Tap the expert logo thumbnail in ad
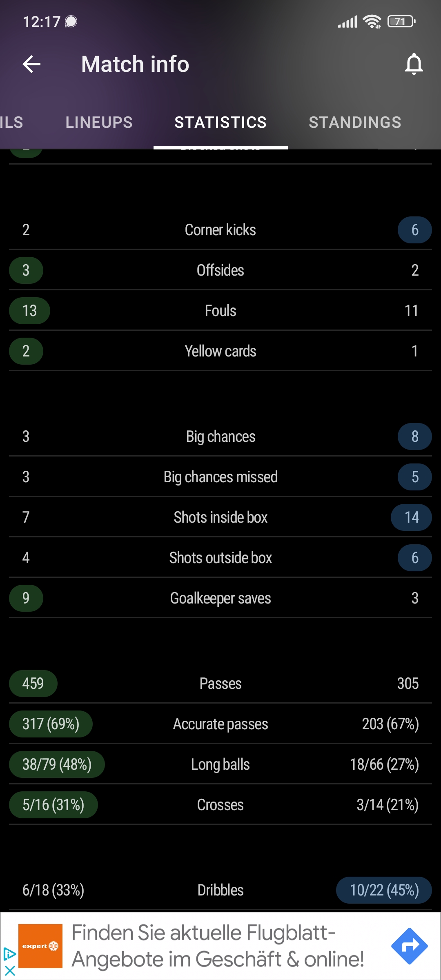Viewport: 441px width, 980px height. pos(40,946)
